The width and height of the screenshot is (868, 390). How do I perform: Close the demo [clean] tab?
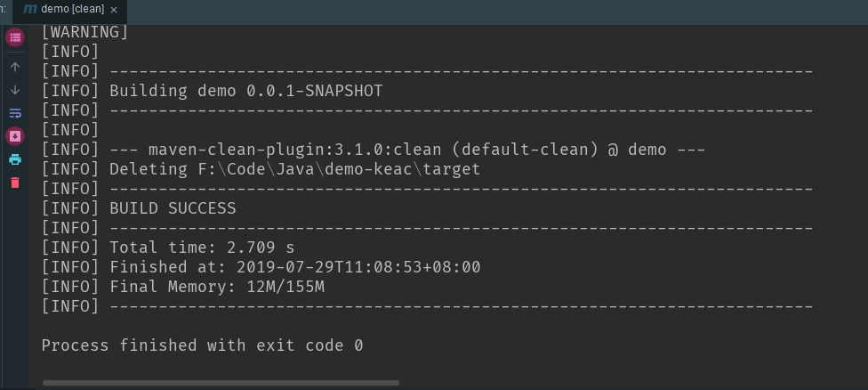coord(114,10)
